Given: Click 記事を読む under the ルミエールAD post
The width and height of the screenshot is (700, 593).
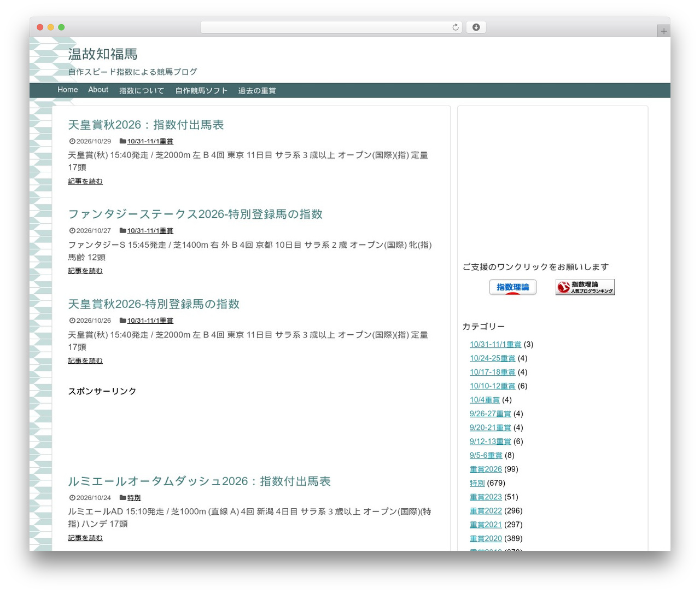Looking at the screenshot, I should pyautogui.click(x=85, y=538).
